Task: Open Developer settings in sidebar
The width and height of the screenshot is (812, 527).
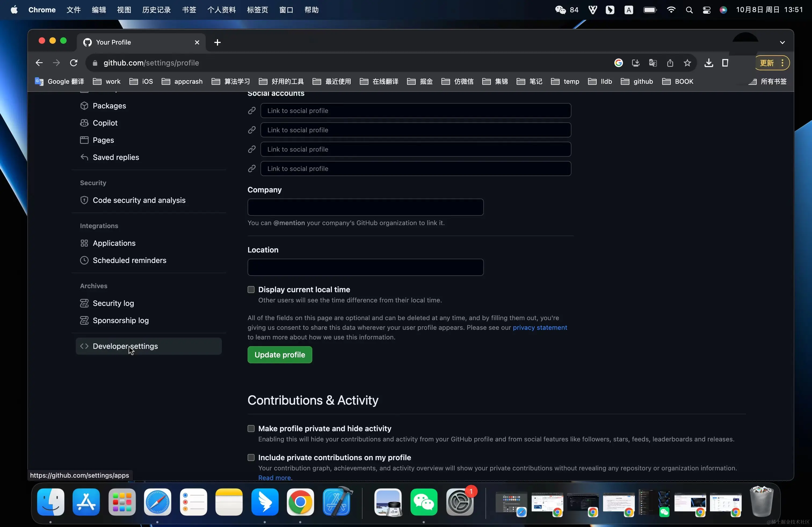Action: (x=125, y=346)
